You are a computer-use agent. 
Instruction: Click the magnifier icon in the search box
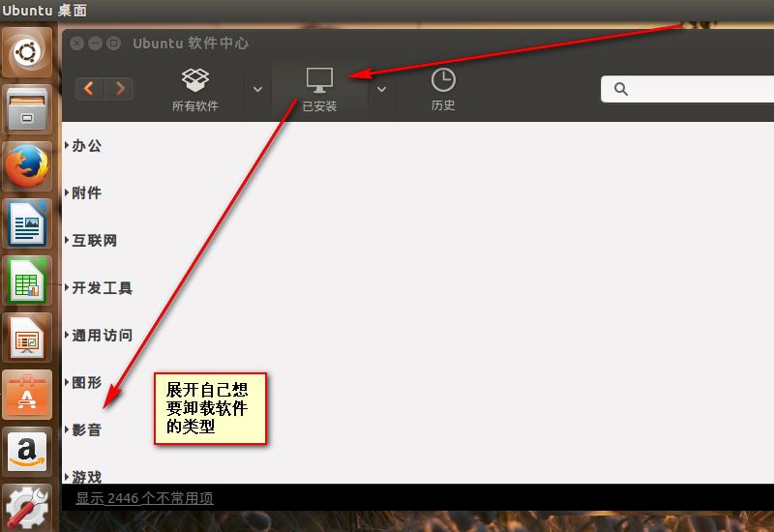coord(620,89)
